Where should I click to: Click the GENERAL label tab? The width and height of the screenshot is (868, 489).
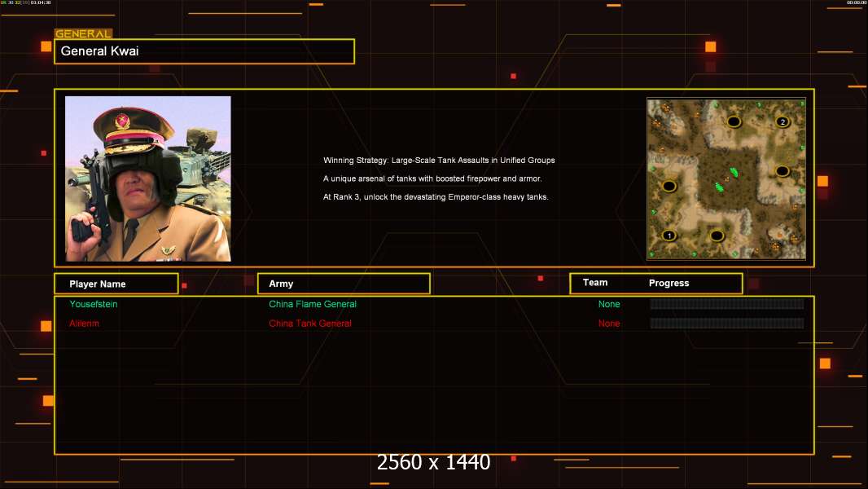click(x=83, y=34)
